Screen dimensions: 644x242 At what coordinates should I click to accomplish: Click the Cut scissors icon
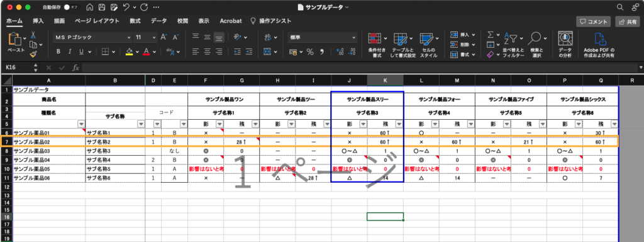click(x=33, y=35)
